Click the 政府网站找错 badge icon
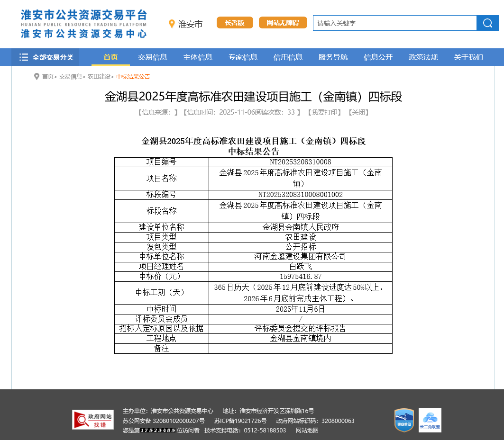Viewport: 504px width, 440px height. click(93, 420)
